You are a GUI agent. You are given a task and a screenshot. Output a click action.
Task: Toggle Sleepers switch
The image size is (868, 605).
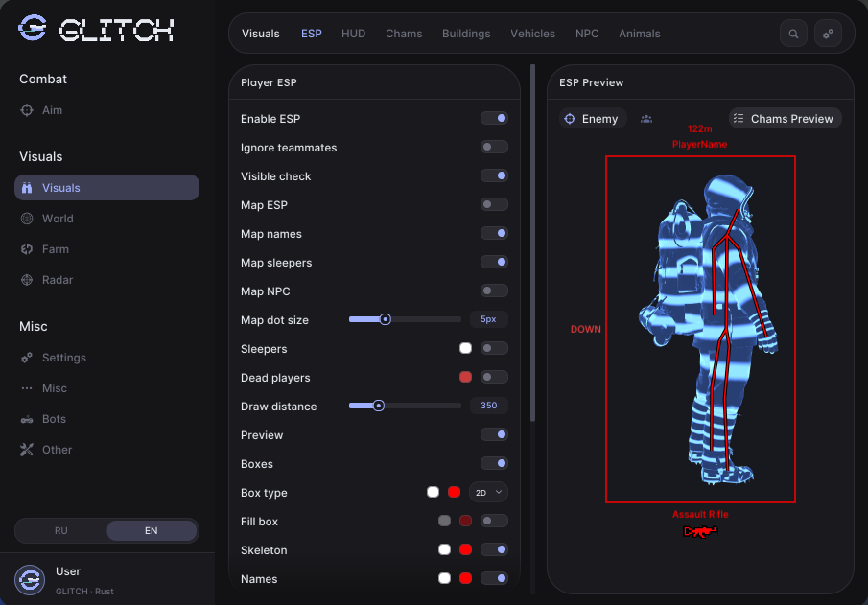pos(494,348)
